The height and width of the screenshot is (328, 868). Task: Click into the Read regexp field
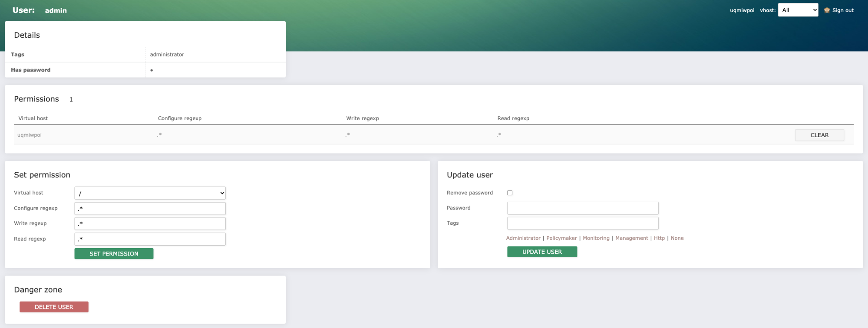click(150, 239)
